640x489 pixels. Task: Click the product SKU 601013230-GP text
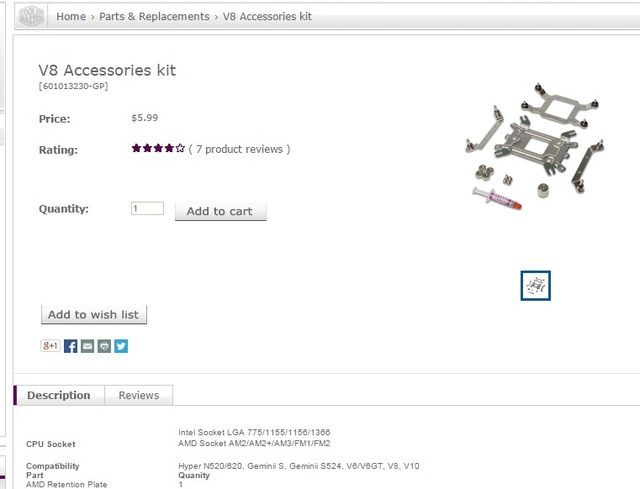73,86
